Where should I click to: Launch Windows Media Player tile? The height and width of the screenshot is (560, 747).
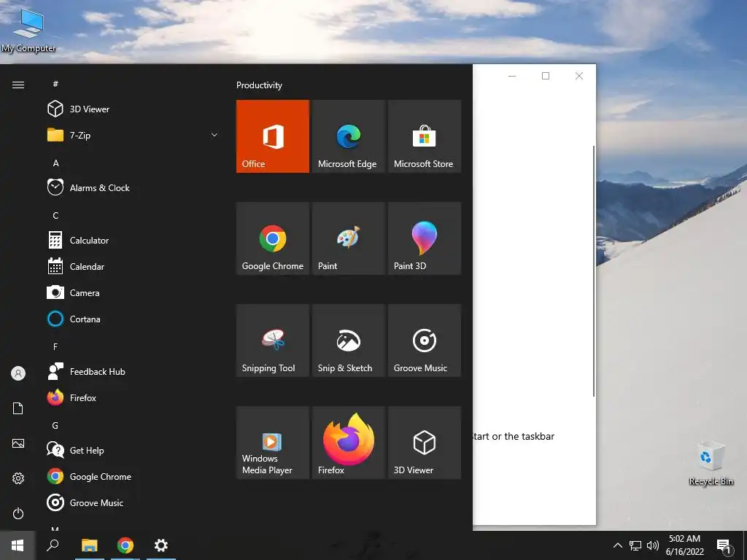point(273,443)
